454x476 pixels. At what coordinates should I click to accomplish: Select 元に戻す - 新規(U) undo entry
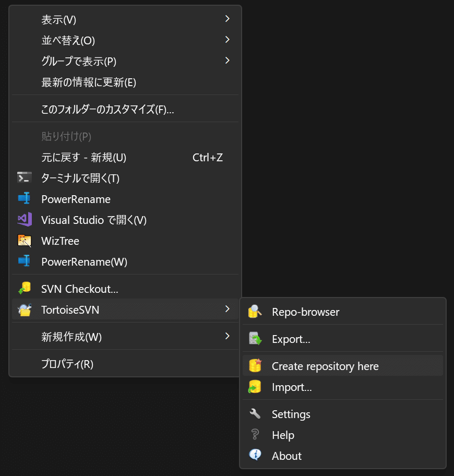tap(125, 157)
